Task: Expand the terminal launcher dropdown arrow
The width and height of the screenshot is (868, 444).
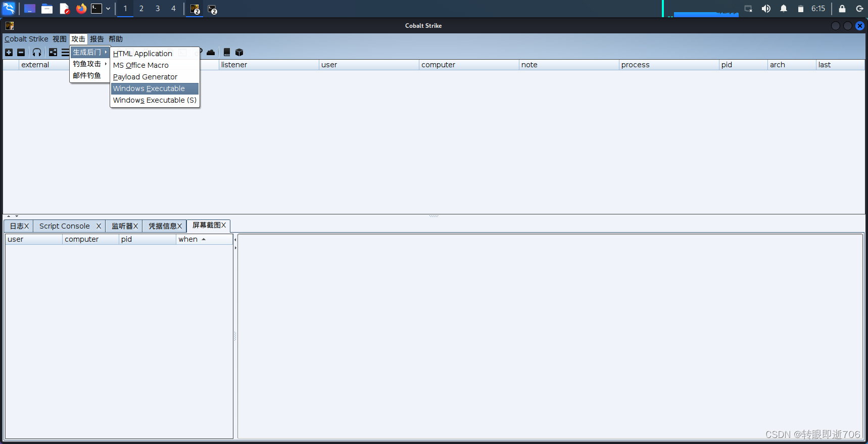Action: [108, 9]
